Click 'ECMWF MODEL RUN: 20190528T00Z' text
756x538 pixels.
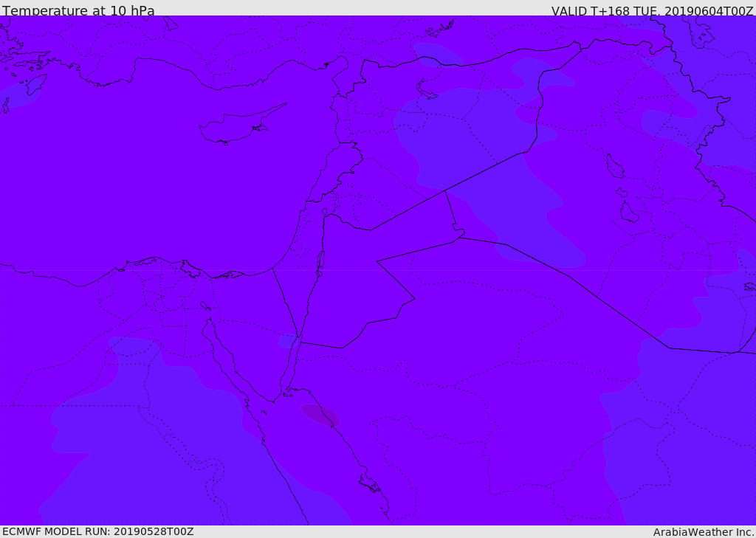[98, 531]
